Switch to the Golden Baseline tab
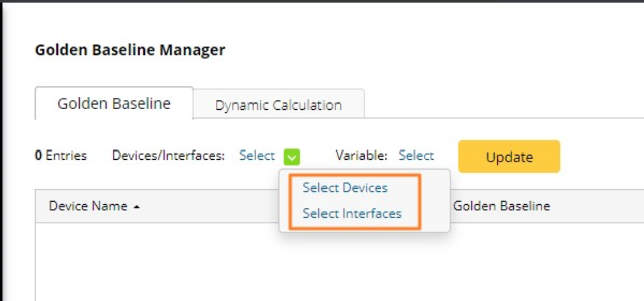This screenshot has height=301, width=644. (114, 104)
